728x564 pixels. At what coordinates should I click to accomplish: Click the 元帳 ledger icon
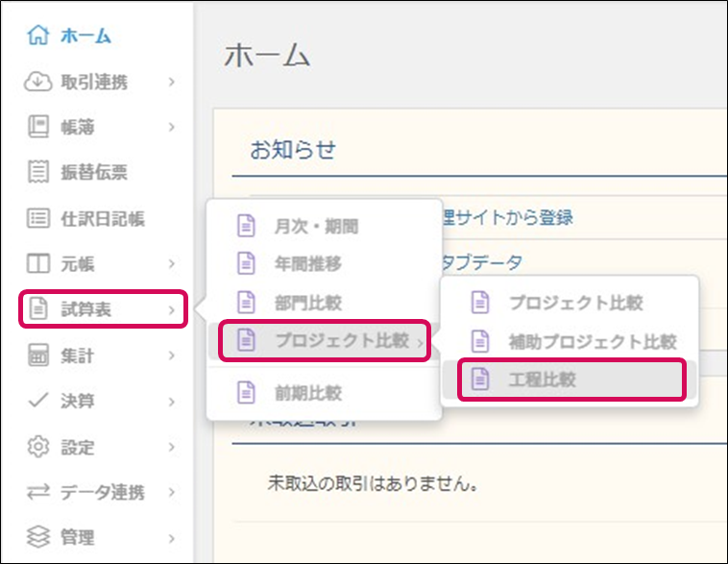(37, 264)
